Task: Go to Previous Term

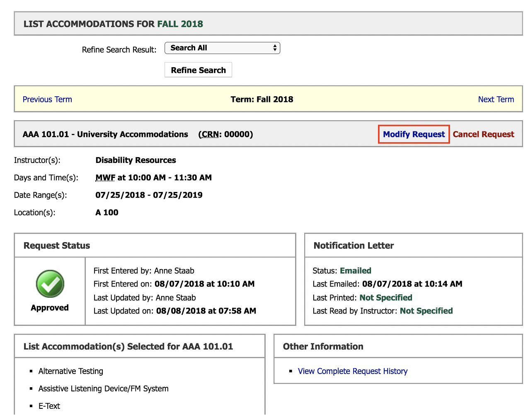Action: 47,100
